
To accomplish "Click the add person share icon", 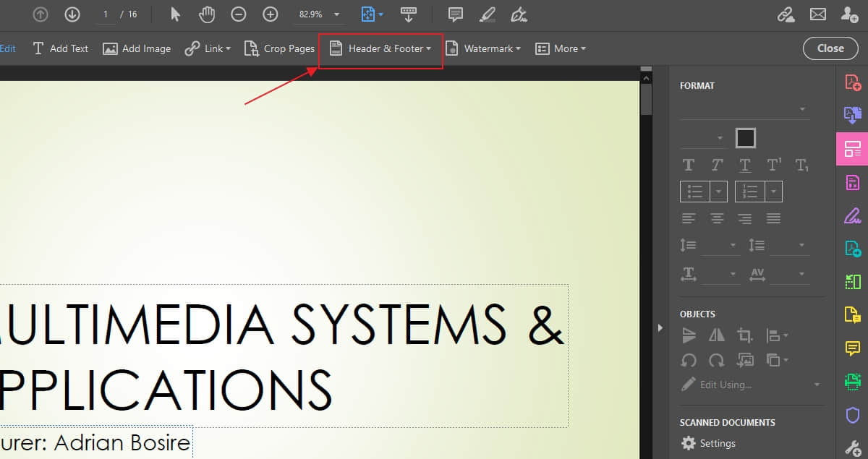I will click(849, 14).
